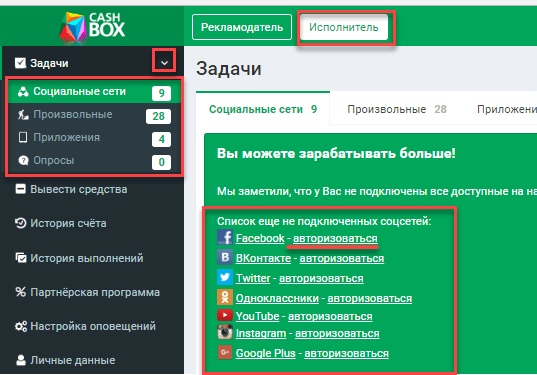Click авторизоваться next to Instagram

(x=337, y=333)
